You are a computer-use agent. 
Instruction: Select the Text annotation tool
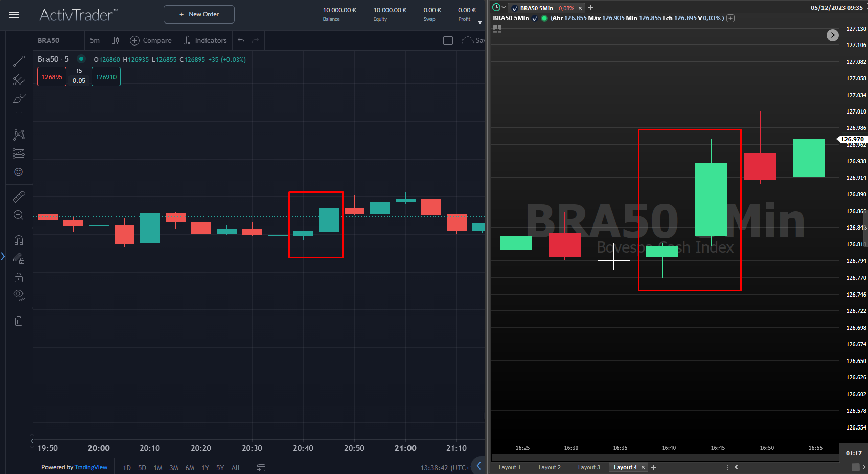(x=19, y=117)
